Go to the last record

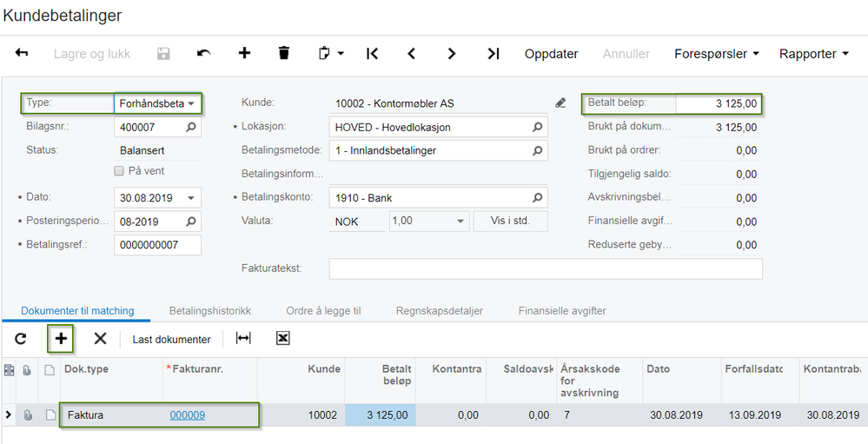[x=494, y=54]
